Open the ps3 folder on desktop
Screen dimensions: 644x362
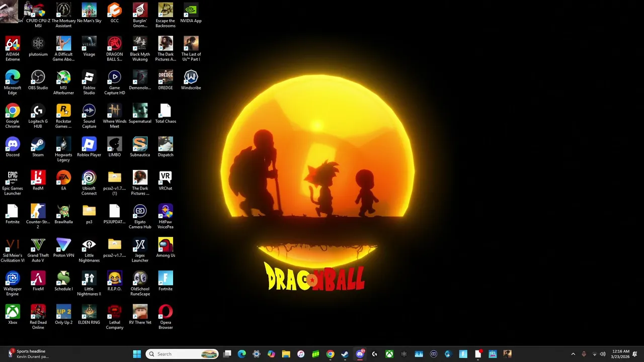click(x=89, y=215)
